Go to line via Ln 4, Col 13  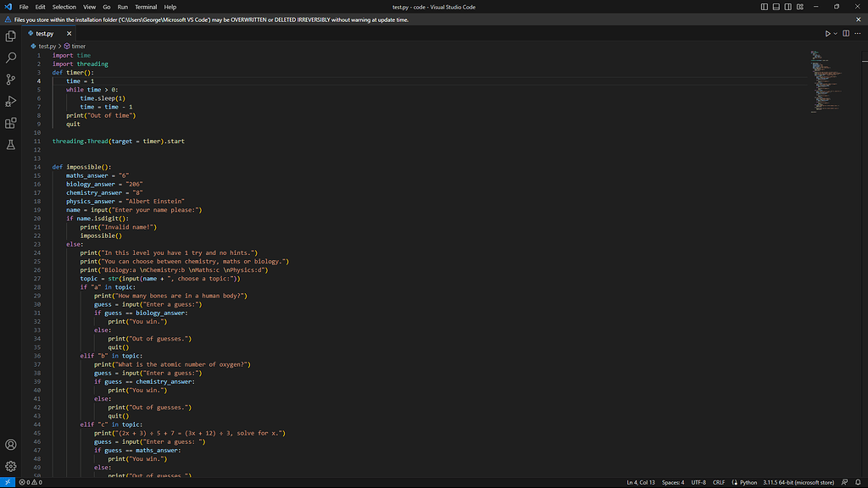pos(641,482)
